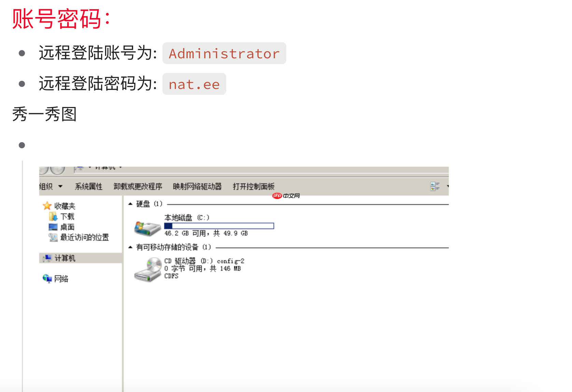
Task: Click the change view icon
Action: point(434,186)
